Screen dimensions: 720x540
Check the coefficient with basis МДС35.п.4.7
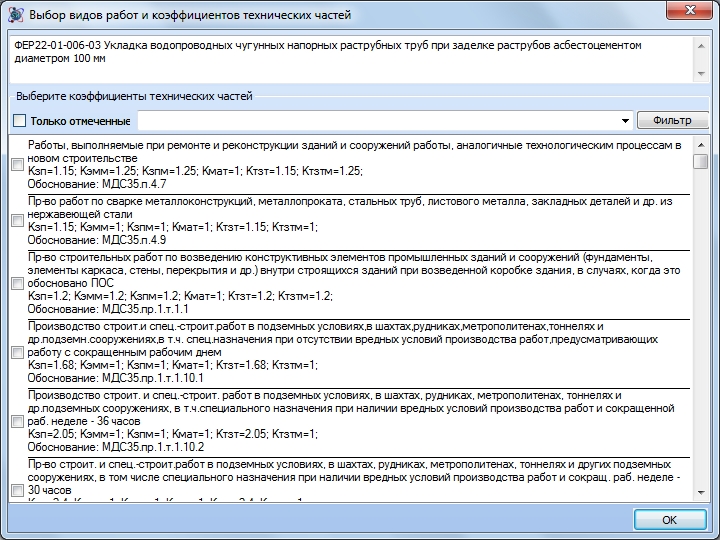17,165
